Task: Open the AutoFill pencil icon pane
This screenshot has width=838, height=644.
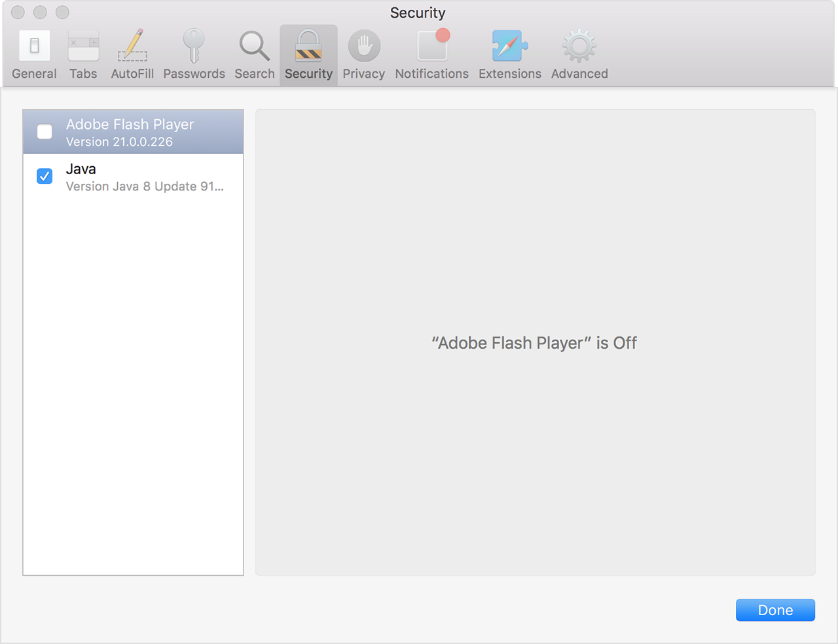Action: (x=132, y=56)
